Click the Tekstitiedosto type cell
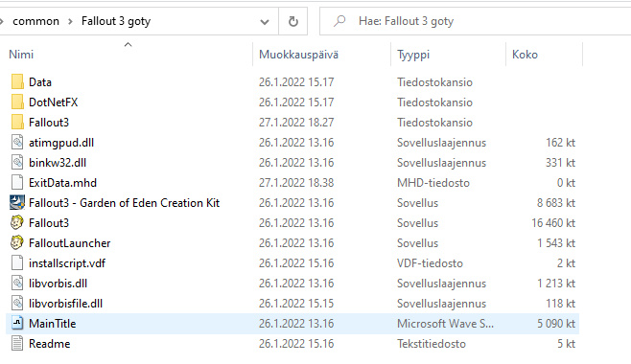Image resolution: width=631 pixels, height=364 pixels. (x=432, y=343)
